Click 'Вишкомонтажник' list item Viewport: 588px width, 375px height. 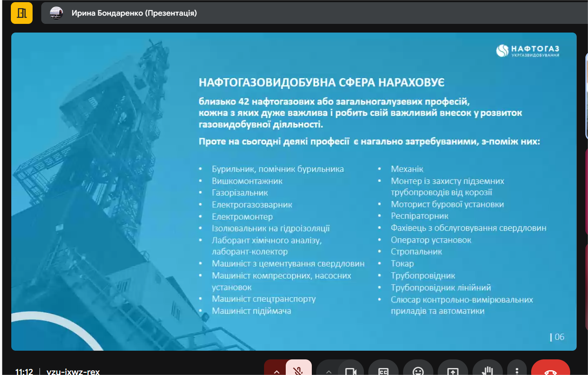(247, 181)
